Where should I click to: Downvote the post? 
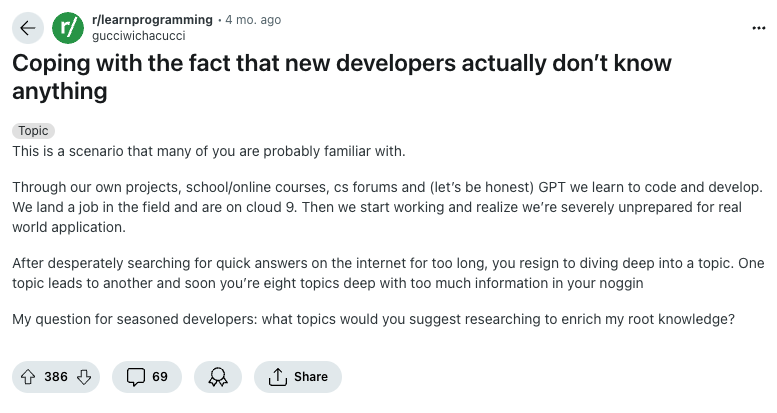[84, 377]
